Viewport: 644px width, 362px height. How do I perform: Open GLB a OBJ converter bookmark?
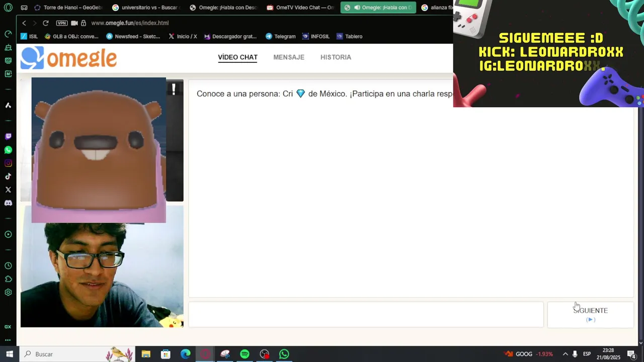(71, 36)
